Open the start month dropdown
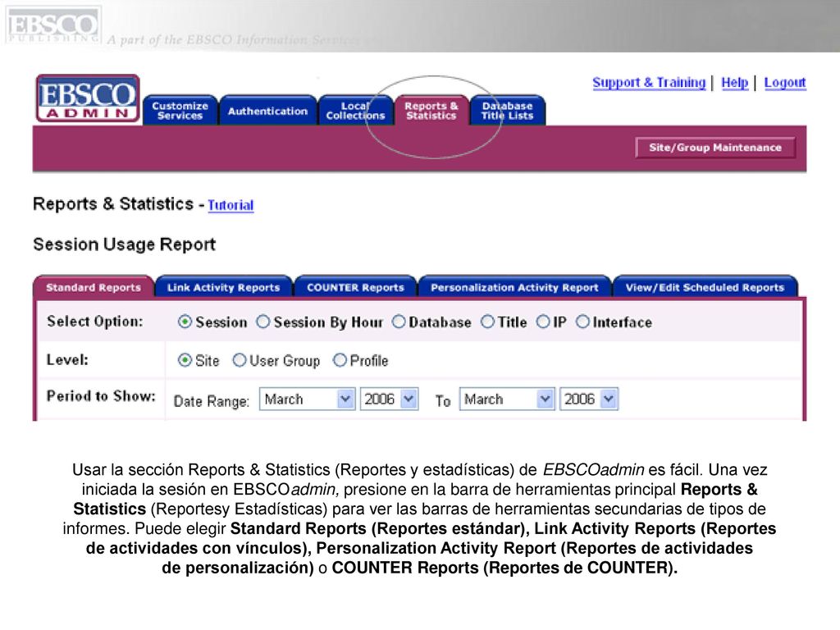The width and height of the screenshot is (840, 630). point(307,399)
